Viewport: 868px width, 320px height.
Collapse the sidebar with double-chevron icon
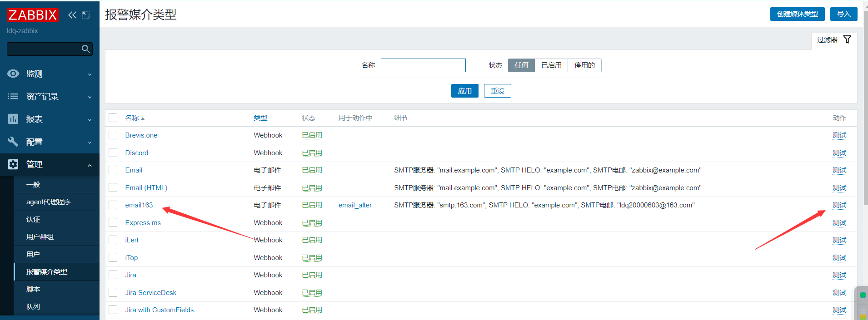coord(72,15)
